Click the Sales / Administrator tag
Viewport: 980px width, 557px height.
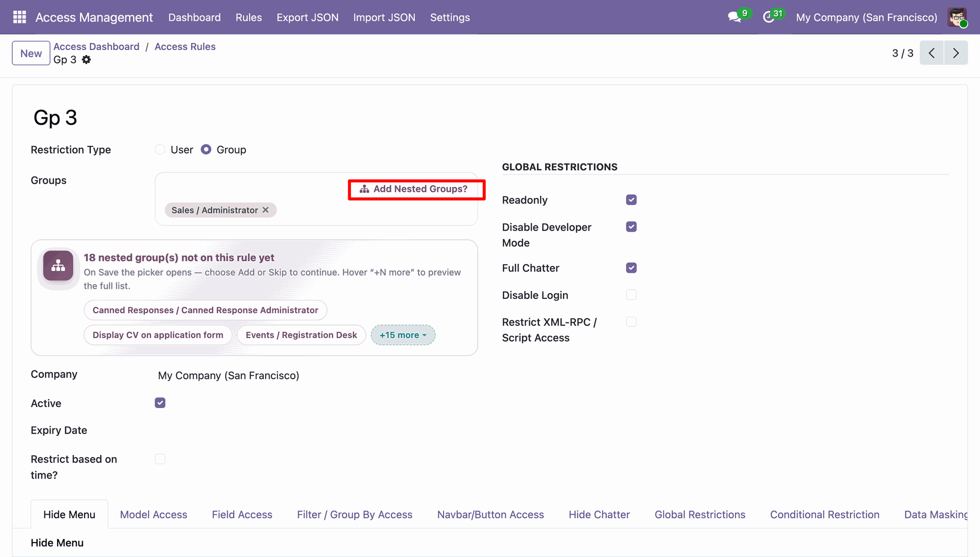215,210
